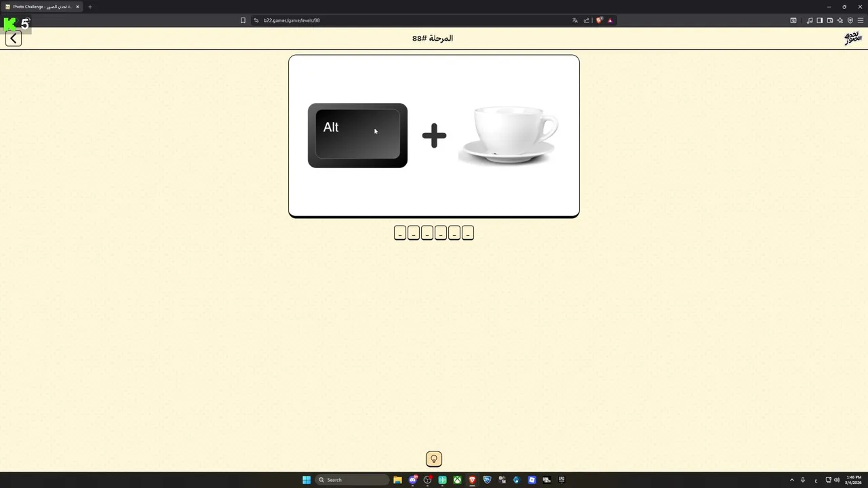Click the volume speaker tray icon
The width and height of the screenshot is (868, 488).
(836, 480)
